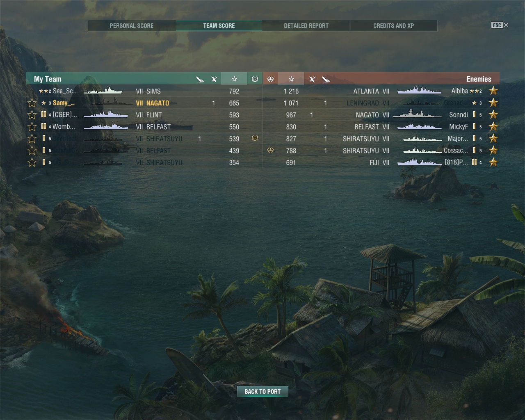Sort my team by planes shot down icon

[x=200, y=79]
